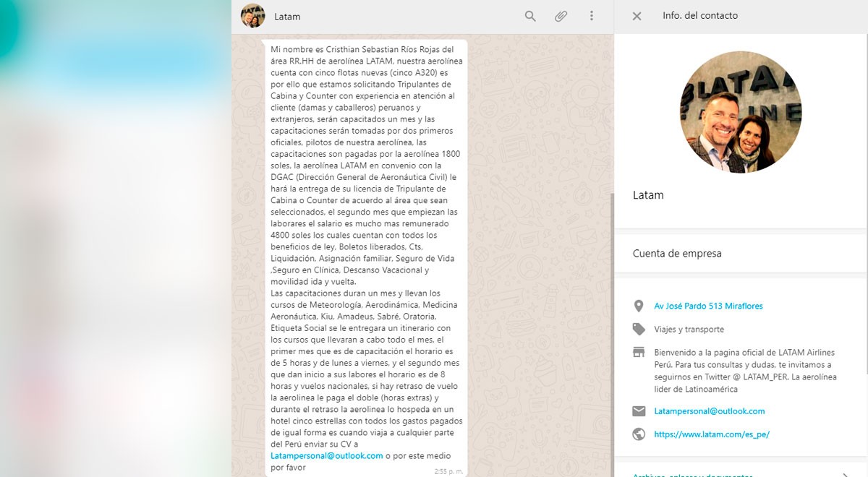Select the Cuenta de empresa row
Image resolution: width=868 pixels, height=477 pixels.
(x=741, y=254)
